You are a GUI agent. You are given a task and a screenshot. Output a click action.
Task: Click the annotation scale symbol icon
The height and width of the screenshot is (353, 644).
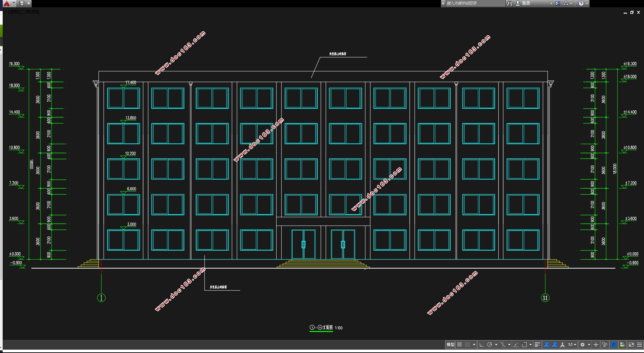(x=563, y=345)
